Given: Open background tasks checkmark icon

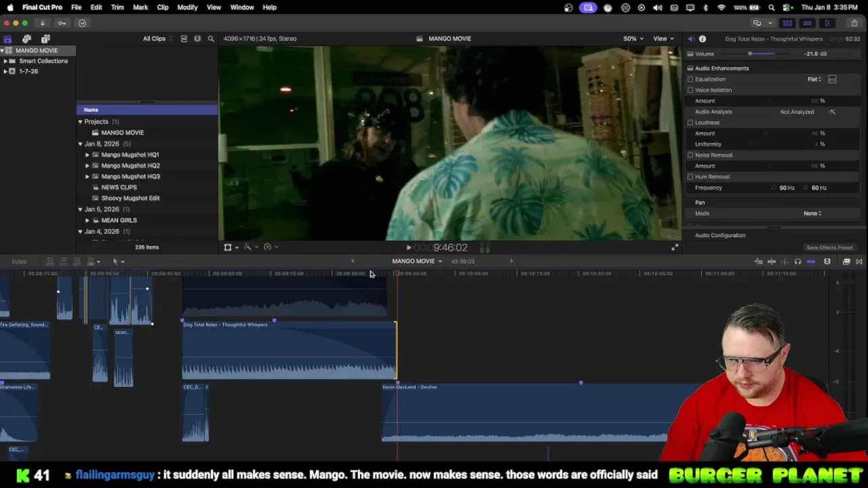Looking at the screenshot, I should 82,23.
